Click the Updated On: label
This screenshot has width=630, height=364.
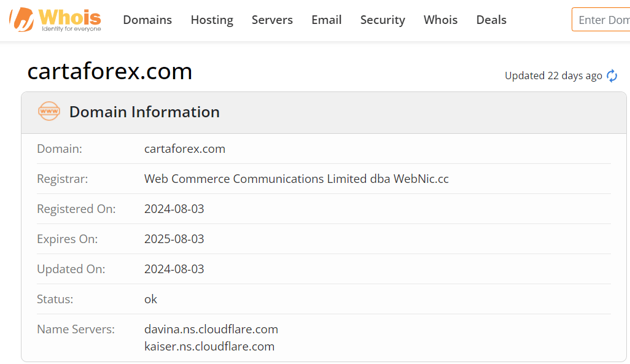pos(71,269)
